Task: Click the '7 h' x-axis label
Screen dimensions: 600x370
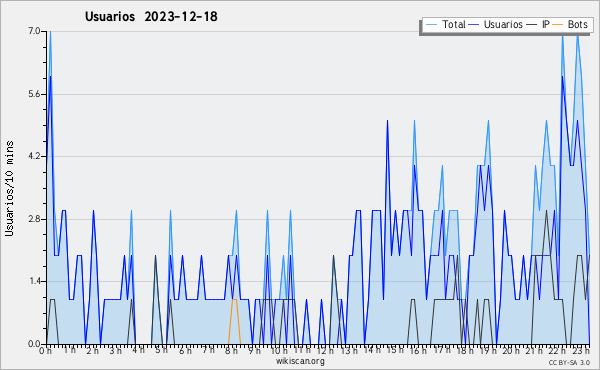Action: point(209,350)
